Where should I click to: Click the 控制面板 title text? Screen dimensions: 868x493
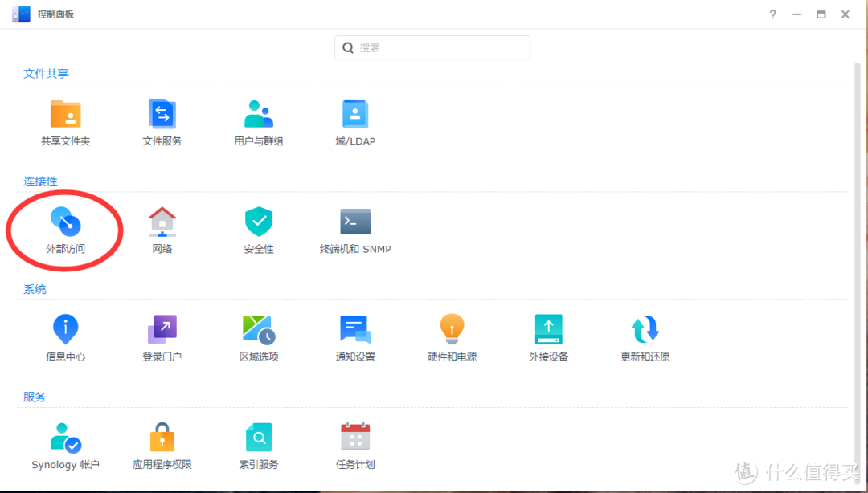click(55, 14)
